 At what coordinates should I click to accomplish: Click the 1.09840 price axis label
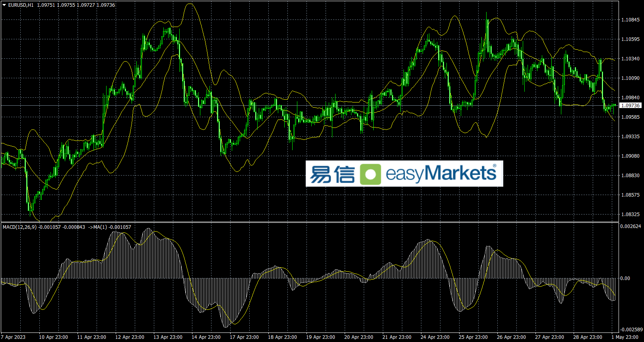[630, 98]
